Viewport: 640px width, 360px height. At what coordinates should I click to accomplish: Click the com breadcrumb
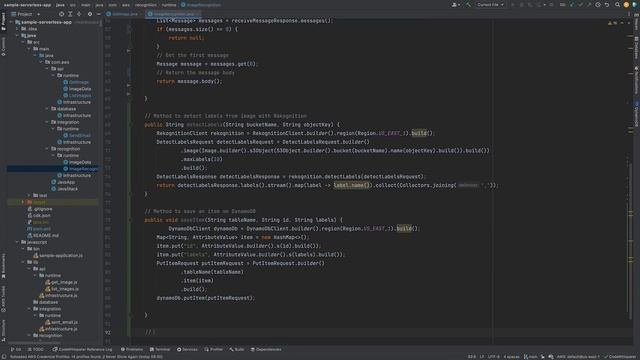[x=112, y=5]
